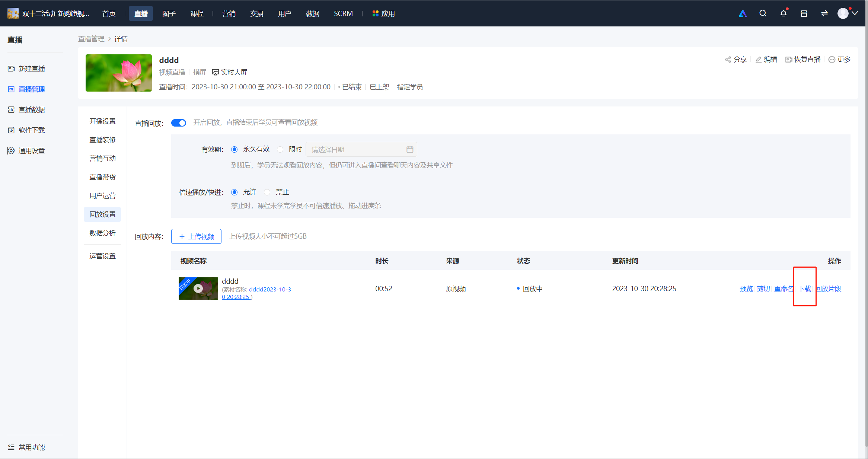Click 剪切 for the dddd video

(763, 289)
